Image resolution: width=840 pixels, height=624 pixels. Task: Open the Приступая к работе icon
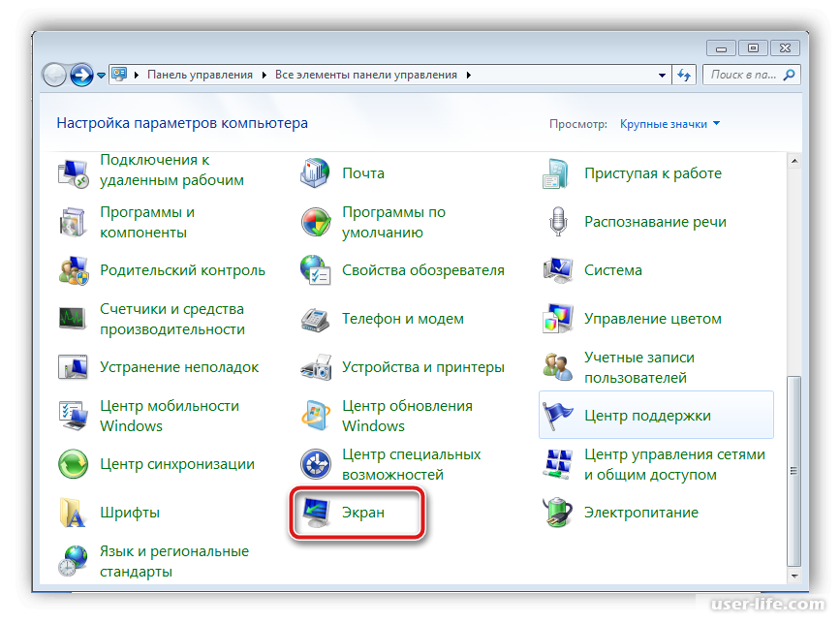(x=556, y=173)
